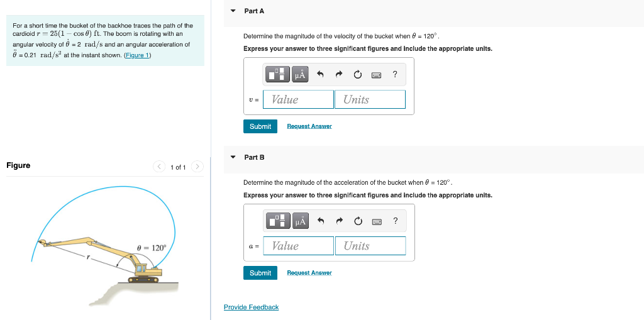This screenshot has width=644, height=320.
Task: Open symbols µÅ icon in Part A toolbar
Action: tap(300, 74)
